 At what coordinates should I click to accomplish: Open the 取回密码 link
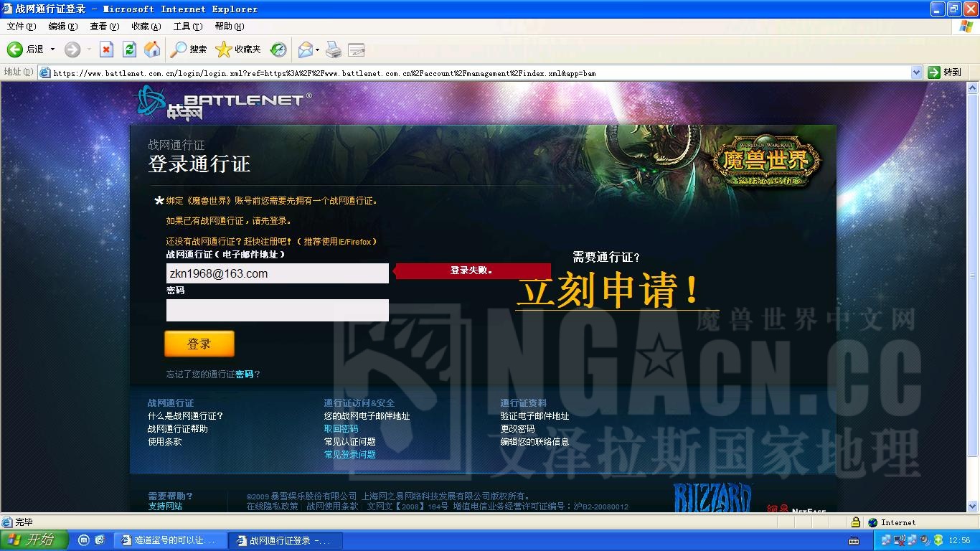coord(341,429)
